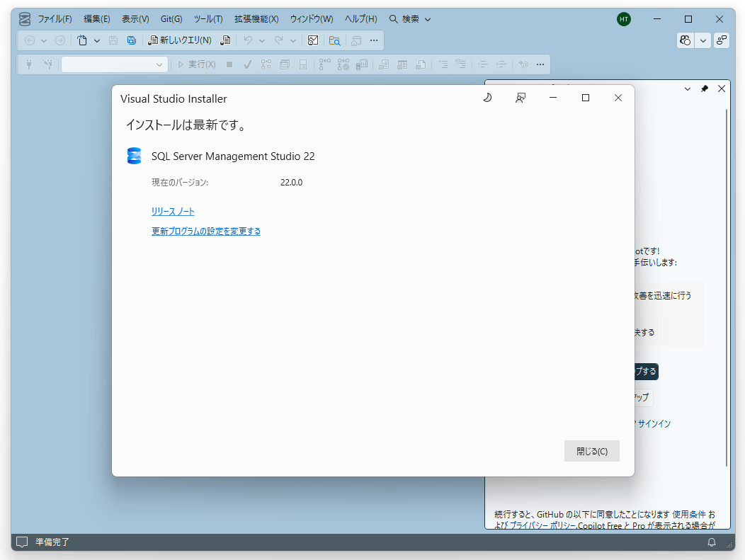Click 更新プログラムの設定を変更する link
Viewport: 745px width, 560px height.
206,231
